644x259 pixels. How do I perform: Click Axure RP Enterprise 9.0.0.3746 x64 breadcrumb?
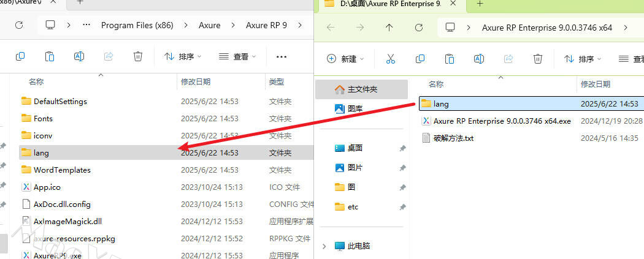coord(547,28)
